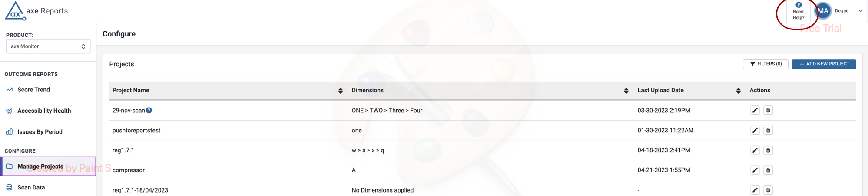This screenshot has height=196, width=868.
Task: Edit the reg1.7.1 project
Action: [x=755, y=150]
